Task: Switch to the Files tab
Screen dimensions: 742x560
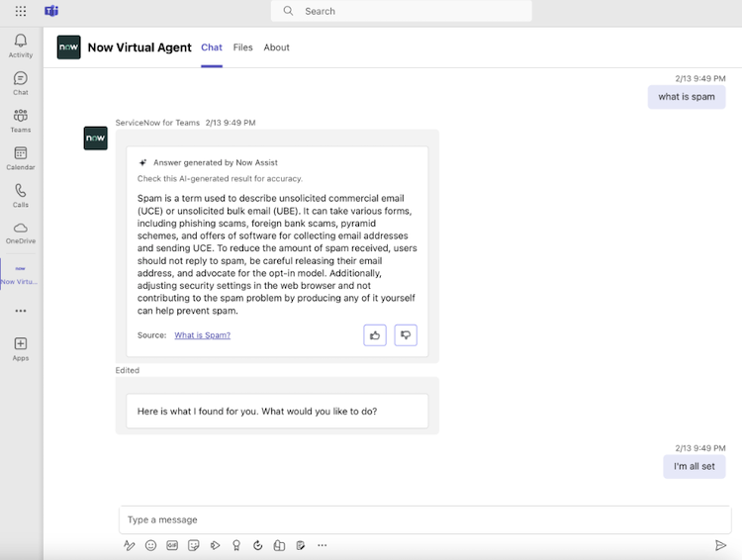Action: pyautogui.click(x=242, y=47)
